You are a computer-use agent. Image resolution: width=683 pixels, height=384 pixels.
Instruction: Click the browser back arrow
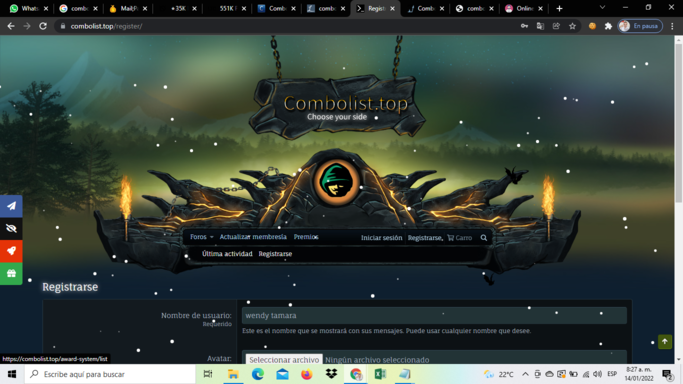11,26
